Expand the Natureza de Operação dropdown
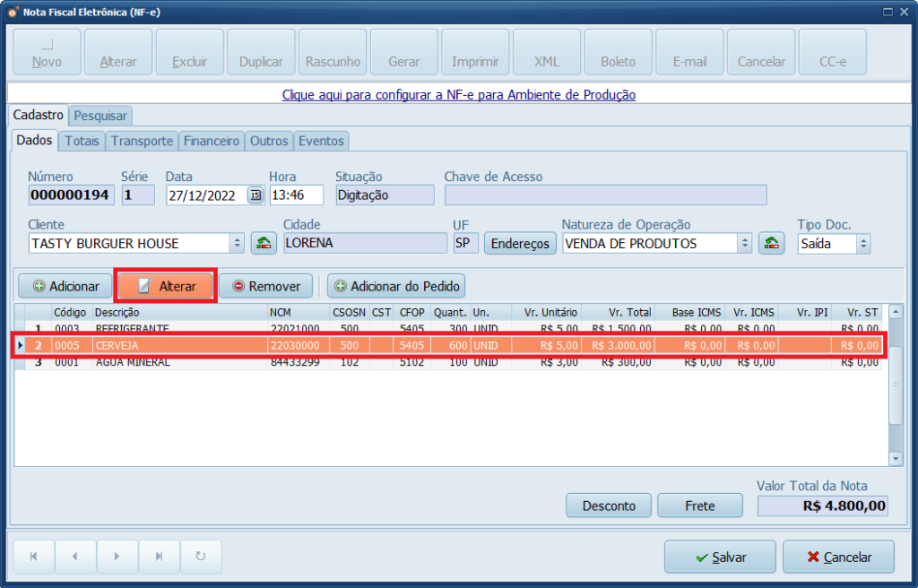 (744, 243)
